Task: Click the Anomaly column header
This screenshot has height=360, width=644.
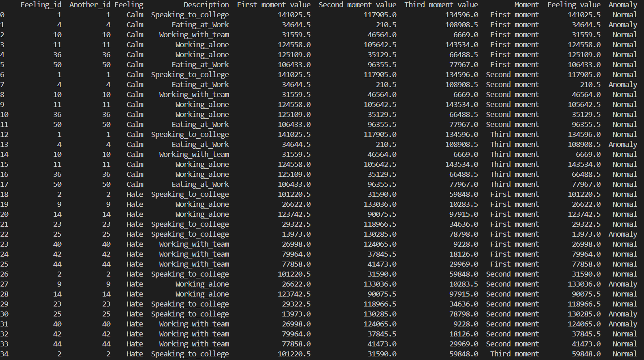Action: [x=623, y=5]
